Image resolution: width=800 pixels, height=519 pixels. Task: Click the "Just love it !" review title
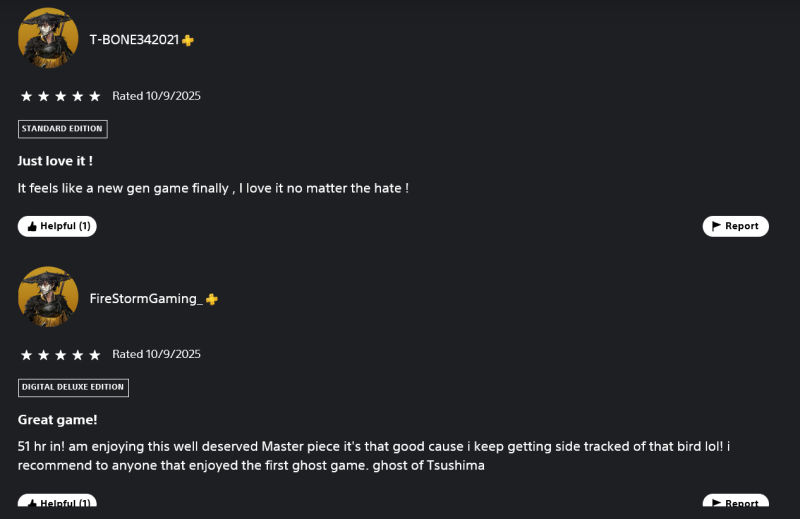(x=55, y=160)
